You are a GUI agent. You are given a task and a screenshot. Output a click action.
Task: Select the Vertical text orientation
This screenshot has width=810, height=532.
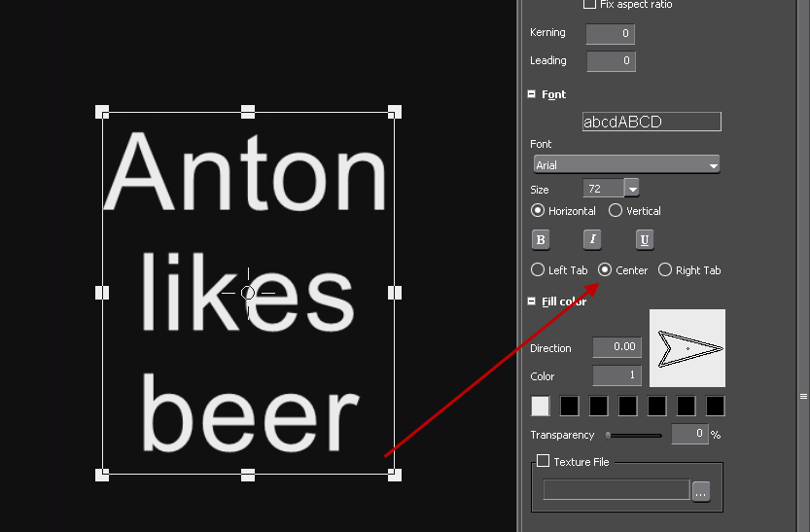pos(616,211)
